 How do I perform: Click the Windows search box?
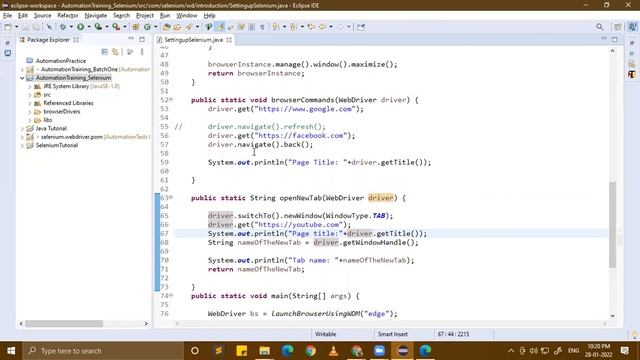[x=103, y=351]
